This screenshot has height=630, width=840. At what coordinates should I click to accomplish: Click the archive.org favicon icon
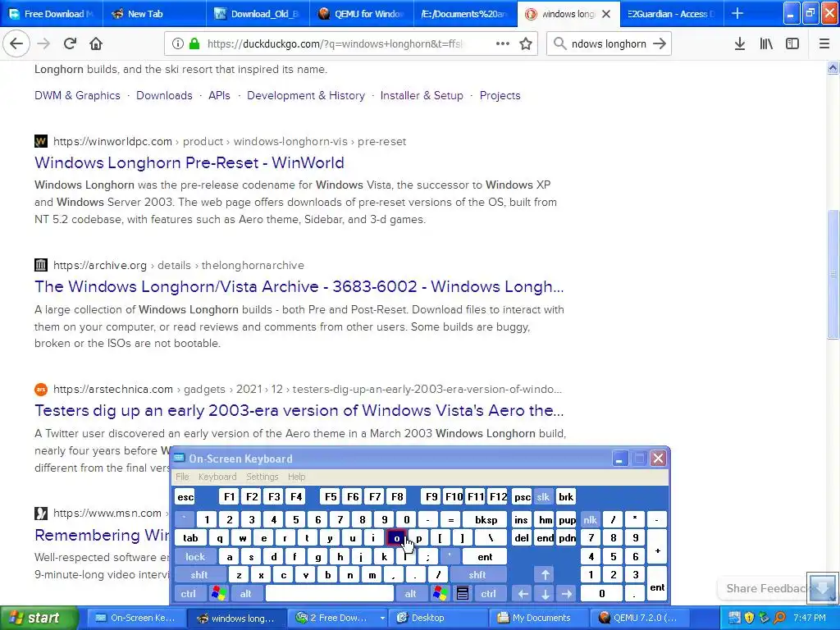(x=41, y=265)
